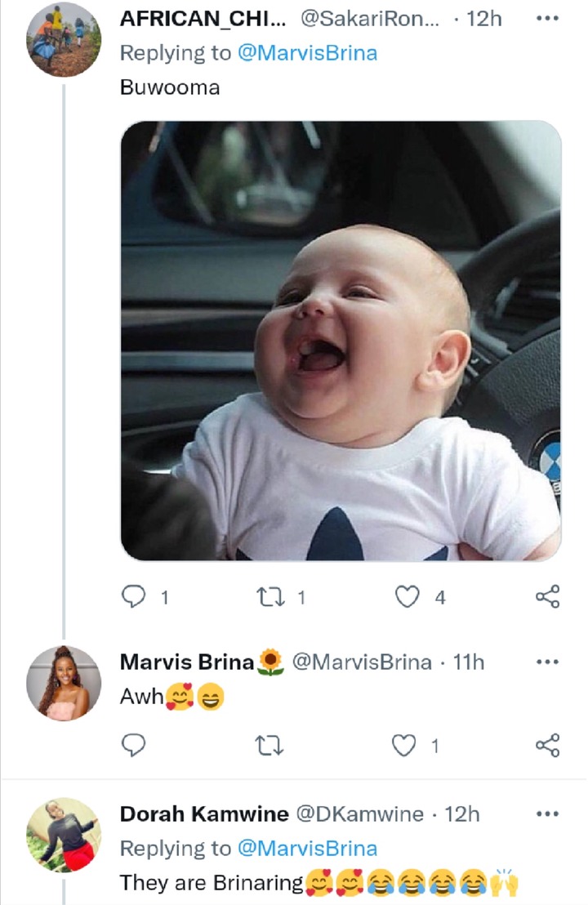Open the laughing baby photo
Viewport: 588px width, 905px height.
pos(341,341)
